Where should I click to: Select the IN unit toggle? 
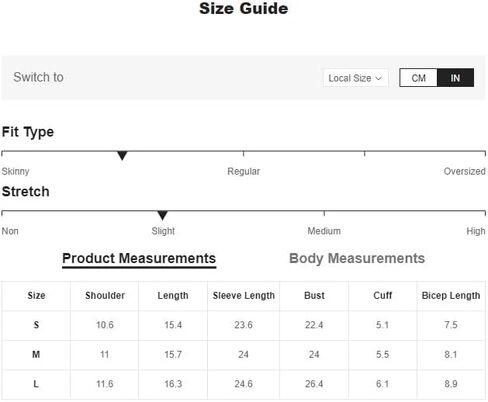455,78
